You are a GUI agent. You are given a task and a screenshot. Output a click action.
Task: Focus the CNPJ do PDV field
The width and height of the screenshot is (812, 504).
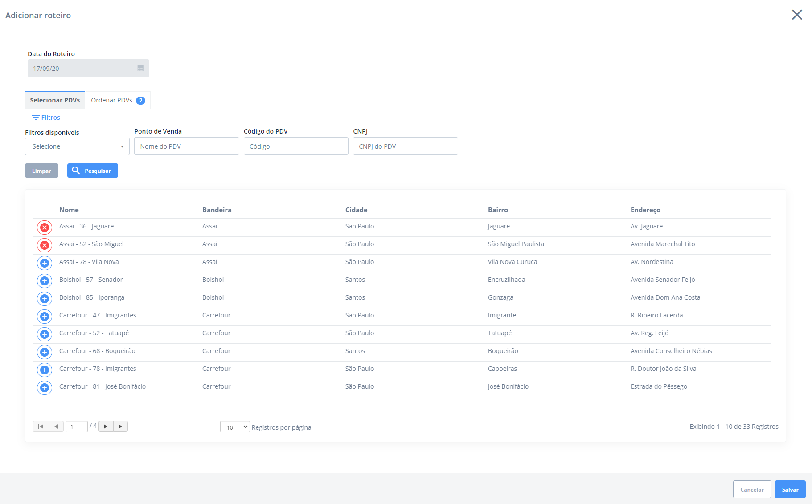[x=405, y=146]
